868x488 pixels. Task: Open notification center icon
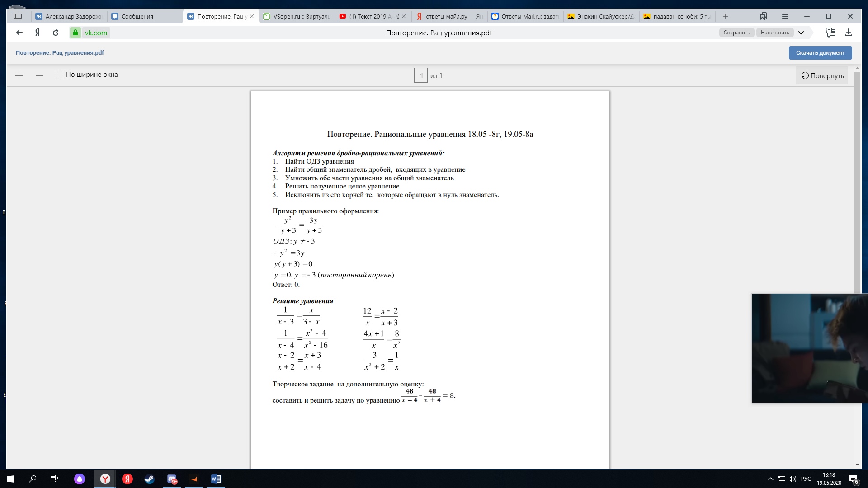(x=854, y=479)
